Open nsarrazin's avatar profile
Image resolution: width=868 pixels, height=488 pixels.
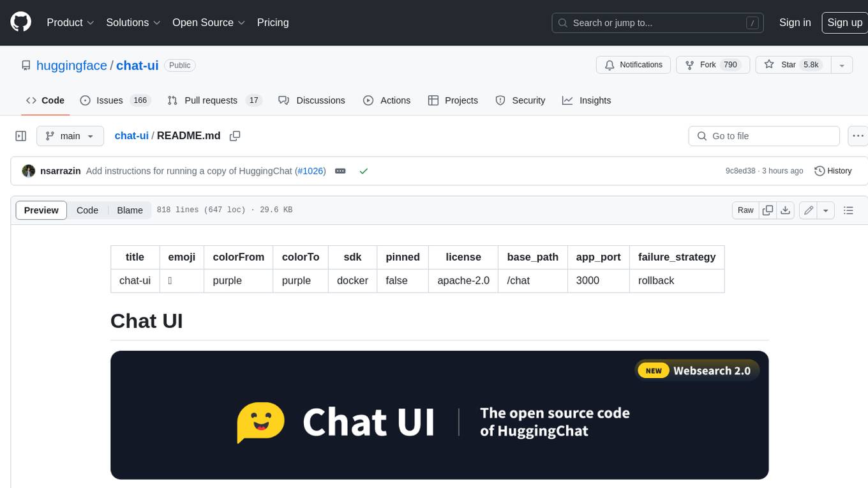[x=29, y=171]
